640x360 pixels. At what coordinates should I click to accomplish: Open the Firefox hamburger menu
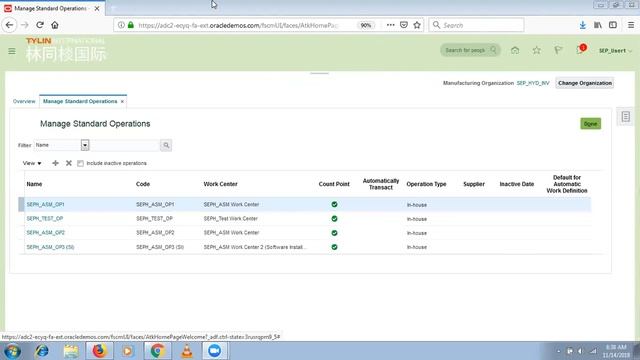(x=631, y=25)
